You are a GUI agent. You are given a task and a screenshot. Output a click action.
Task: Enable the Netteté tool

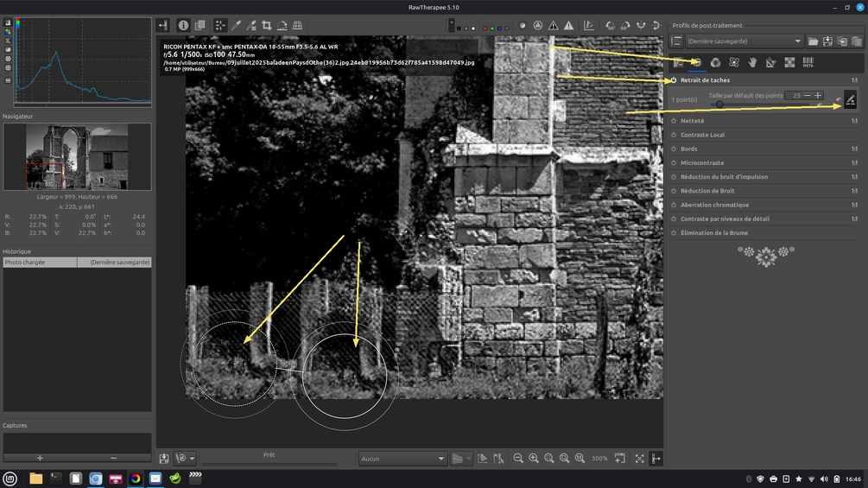[x=674, y=121]
